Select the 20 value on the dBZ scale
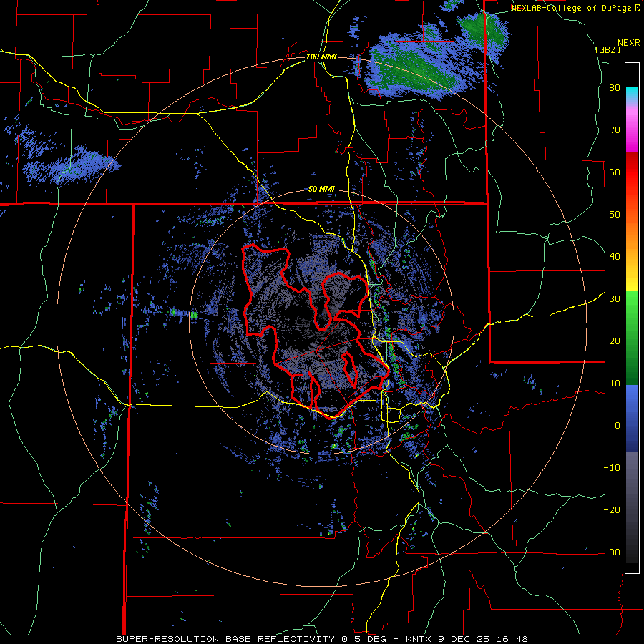The height and width of the screenshot is (644, 644). 615,341
